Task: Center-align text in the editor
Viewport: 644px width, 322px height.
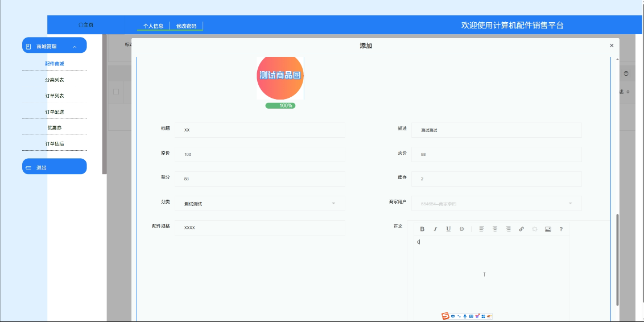Action: coord(495,229)
